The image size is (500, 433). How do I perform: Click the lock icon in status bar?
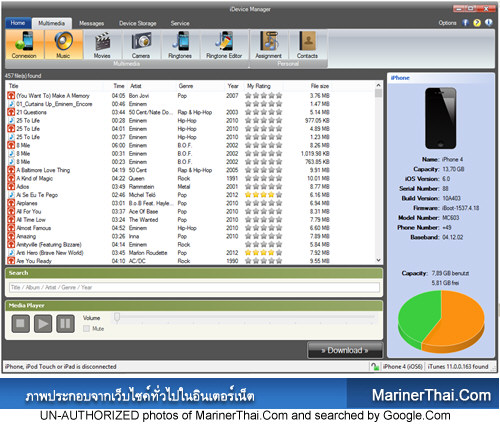point(375,367)
